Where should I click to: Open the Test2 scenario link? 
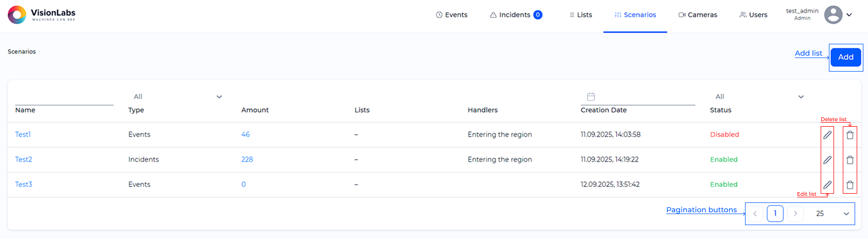[24, 160]
